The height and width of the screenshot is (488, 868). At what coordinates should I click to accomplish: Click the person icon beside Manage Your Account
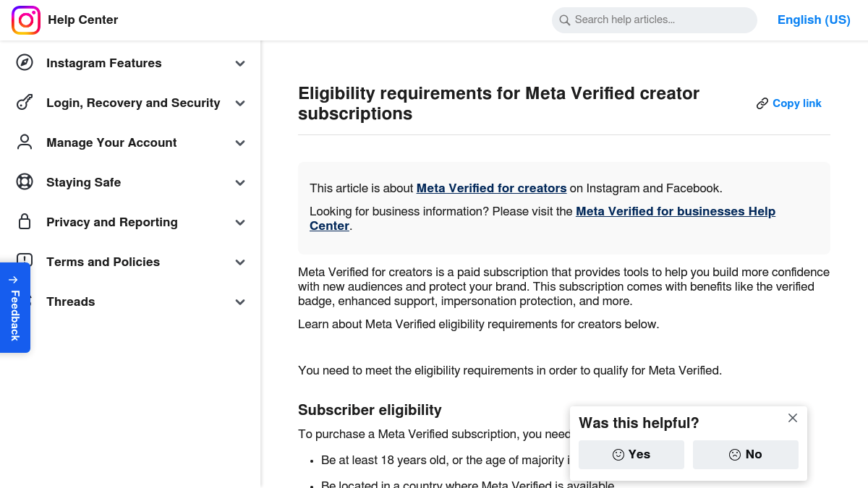coord(25,142)
